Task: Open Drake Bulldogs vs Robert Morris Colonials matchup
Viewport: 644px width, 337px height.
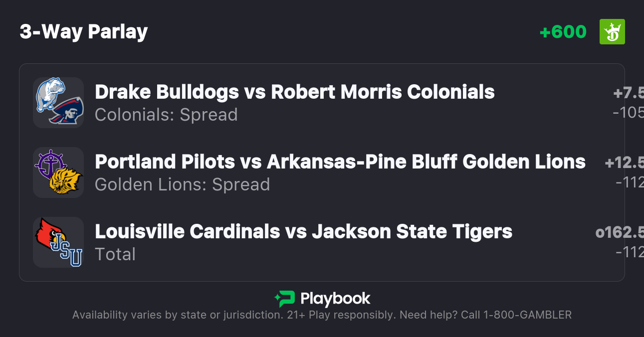Action: (x=294, y=92)
